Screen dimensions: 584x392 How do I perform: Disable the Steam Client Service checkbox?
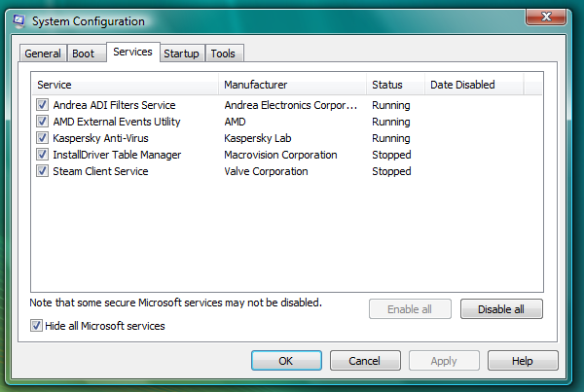pos(42,171)
